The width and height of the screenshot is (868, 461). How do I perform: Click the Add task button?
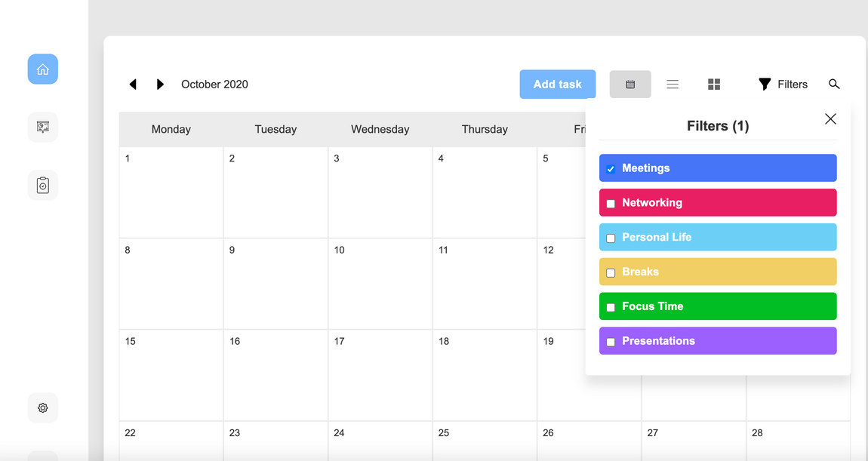558,84
